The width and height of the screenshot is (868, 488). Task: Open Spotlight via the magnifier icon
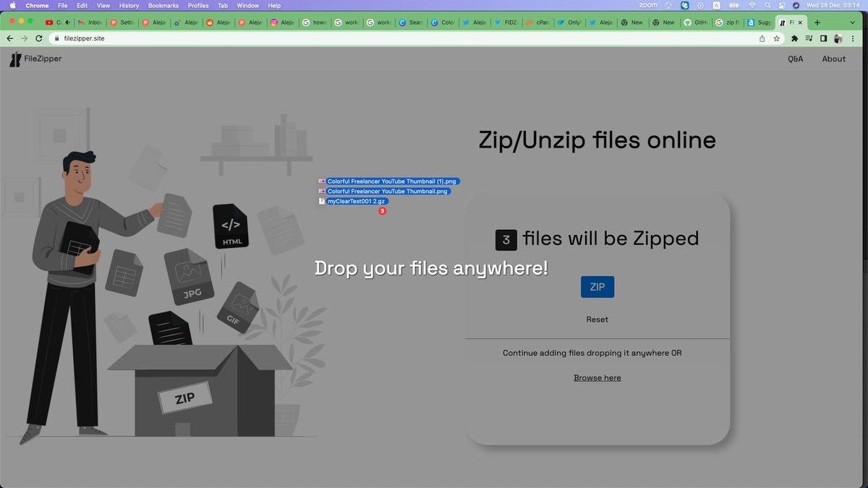767,4
